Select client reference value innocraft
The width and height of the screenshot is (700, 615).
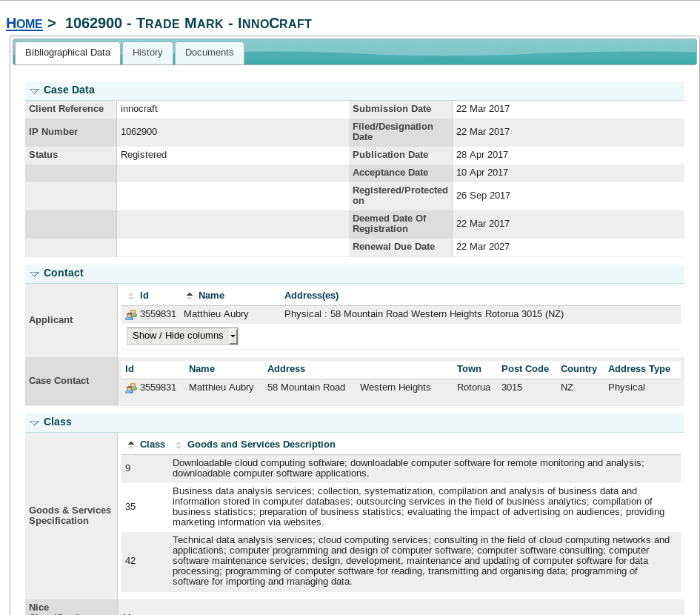[139, 109]
